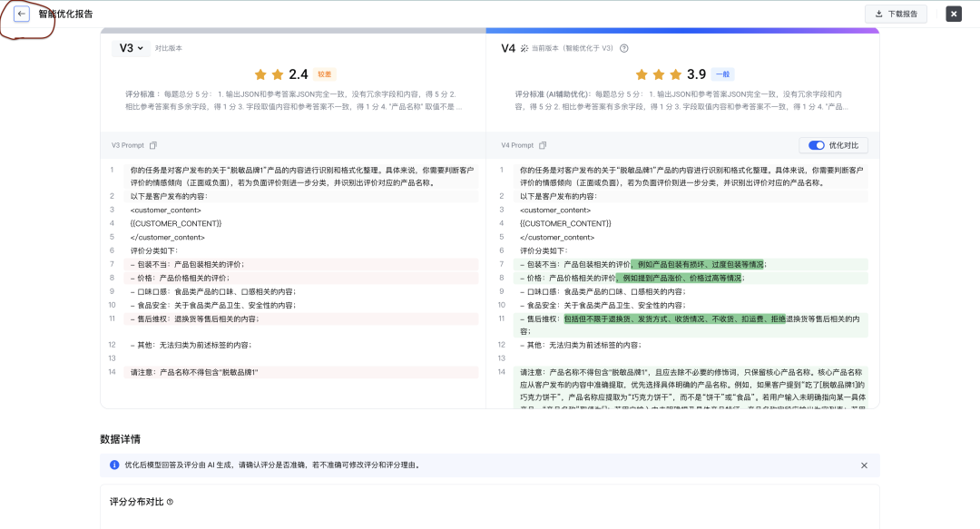Click the V3 评分标准 description text
980x529 pixels.
pos(293,100)
